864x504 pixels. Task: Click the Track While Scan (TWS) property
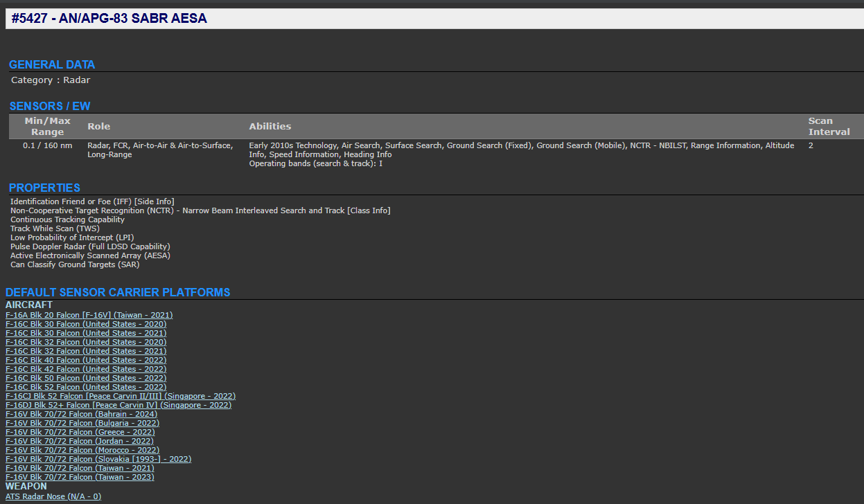[55, 228]
